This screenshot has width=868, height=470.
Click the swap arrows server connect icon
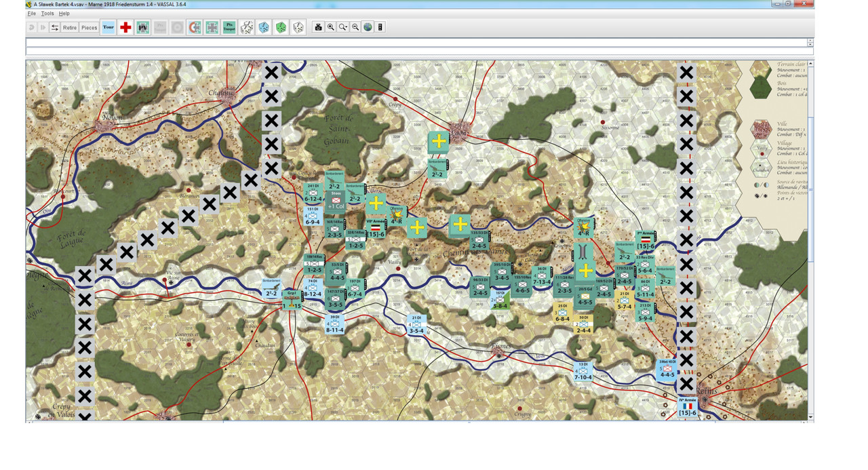coord(55,27)
